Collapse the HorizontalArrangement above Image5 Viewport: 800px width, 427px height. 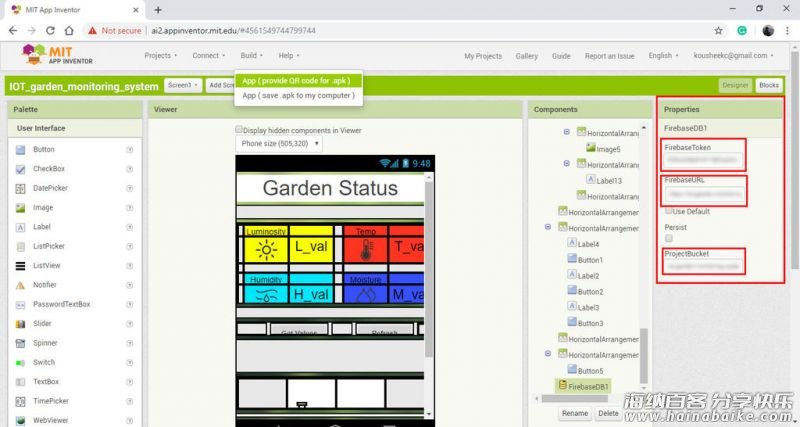tap(566, 132)
